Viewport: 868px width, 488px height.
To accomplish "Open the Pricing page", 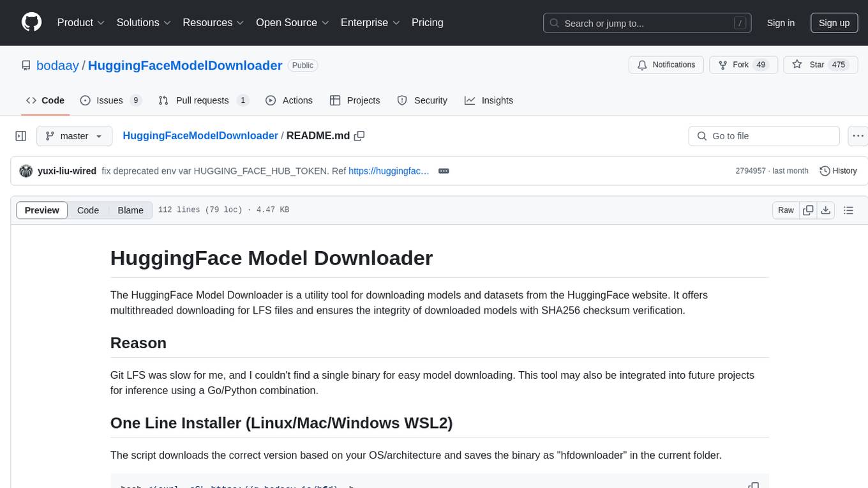I will tap(428, 22).
